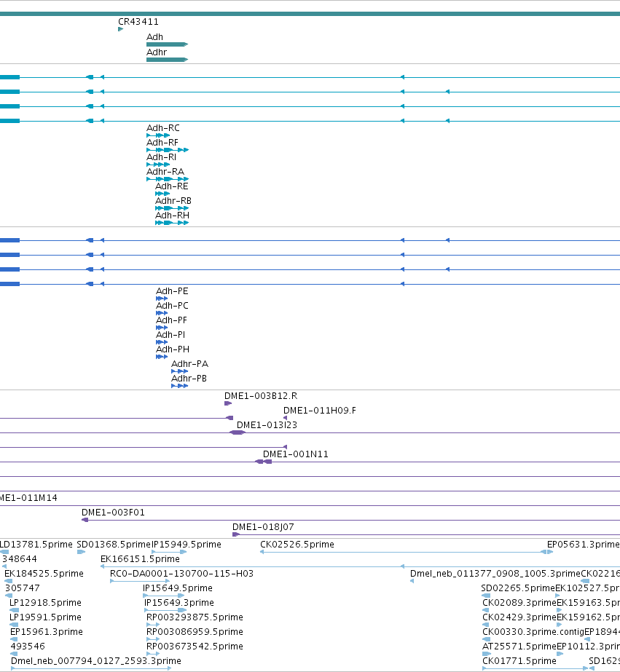Select the Adhr-RA transcript
The width and height of the screenshot is (620, 672).
click(168, 179)
